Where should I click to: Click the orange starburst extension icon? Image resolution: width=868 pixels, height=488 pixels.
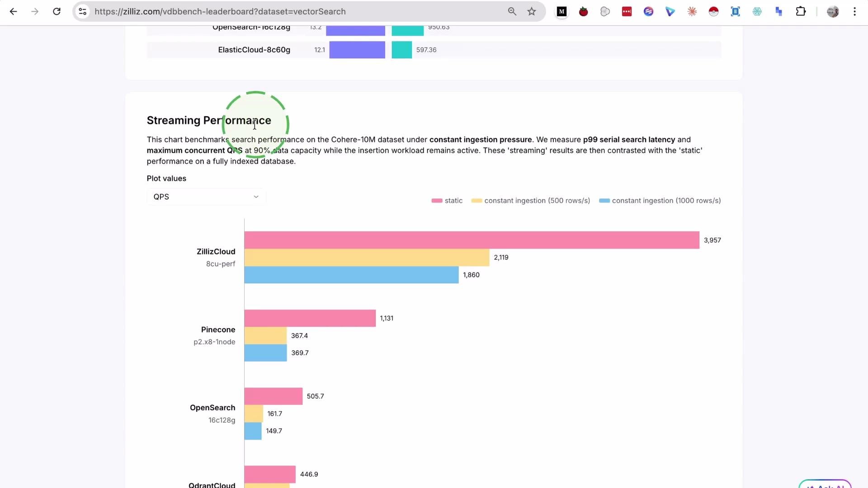coord(692,12)
